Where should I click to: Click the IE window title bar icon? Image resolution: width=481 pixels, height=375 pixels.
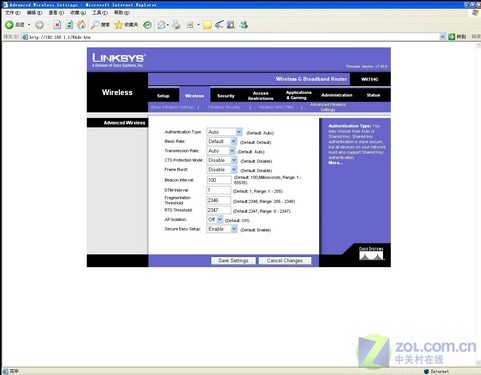[5, 5]
